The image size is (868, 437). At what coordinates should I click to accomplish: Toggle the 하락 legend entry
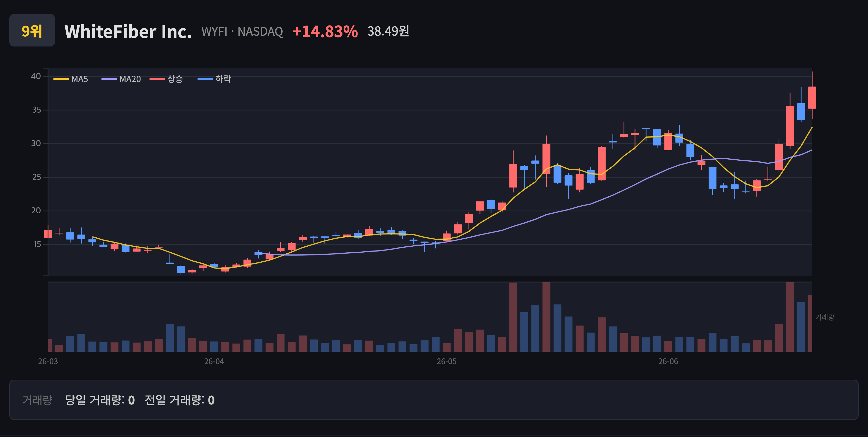click(x=214, y=79)
